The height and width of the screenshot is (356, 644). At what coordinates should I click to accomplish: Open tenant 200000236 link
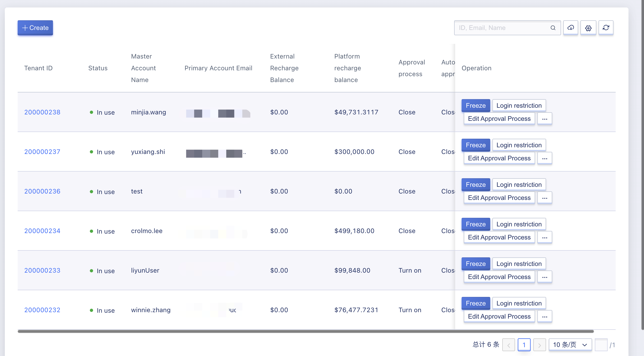point(42,191)
